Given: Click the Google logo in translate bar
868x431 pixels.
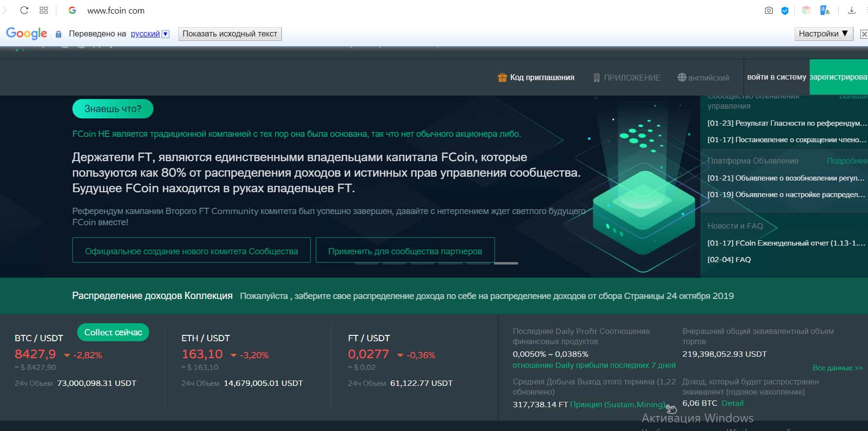Looking at the screenshot, I should (x=27, y=33).
